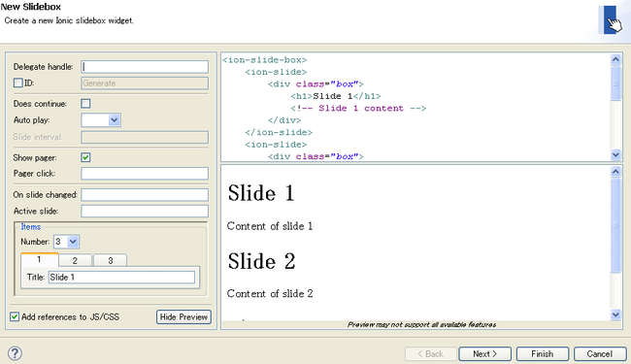This screenshot has height=364, width=631.
Task: Click the Finish button
Action: click(543, 354)
